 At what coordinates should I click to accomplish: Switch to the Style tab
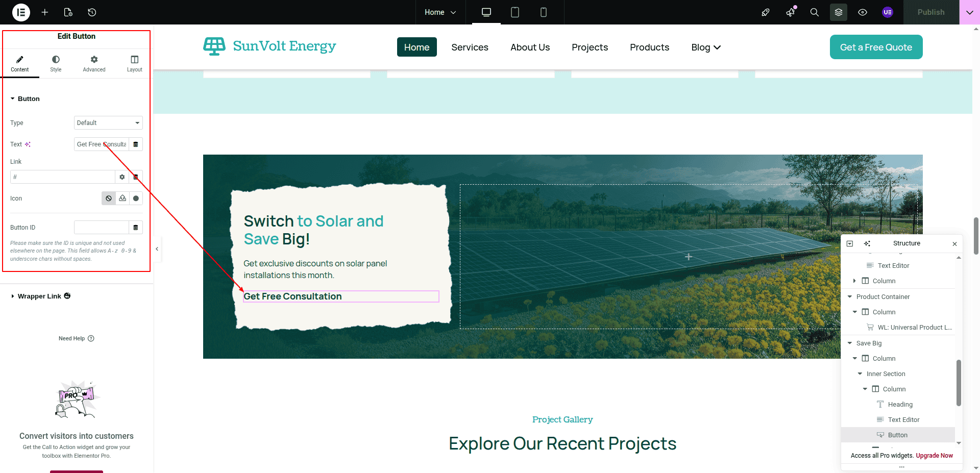click(x=56, y=64)
